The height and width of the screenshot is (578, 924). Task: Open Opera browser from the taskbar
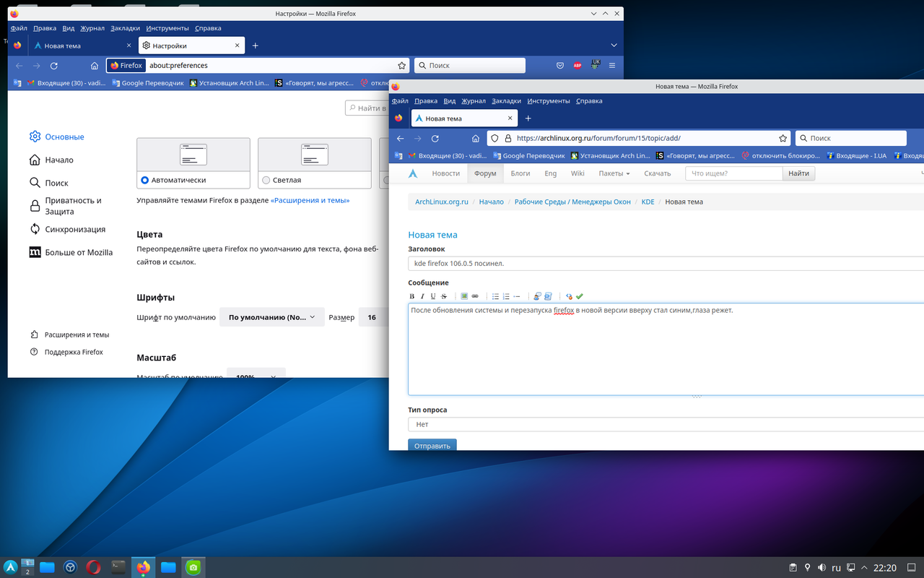click(x=93, y=567)
